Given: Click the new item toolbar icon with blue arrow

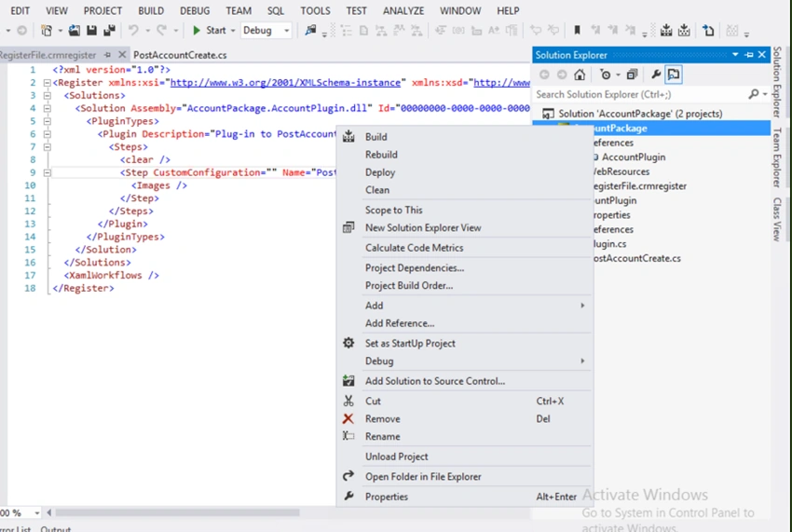Looking at the screenshot, I should tap(708, 31).
